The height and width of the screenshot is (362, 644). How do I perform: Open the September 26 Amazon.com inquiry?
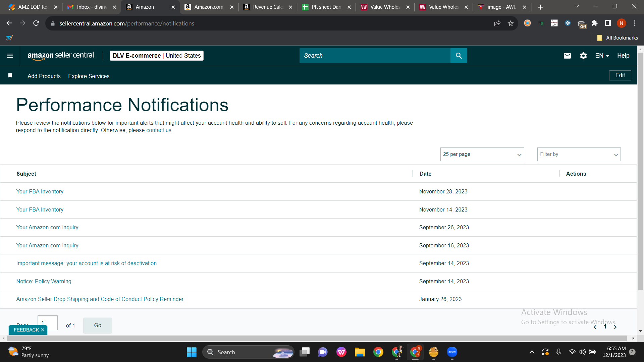point(47,227)
